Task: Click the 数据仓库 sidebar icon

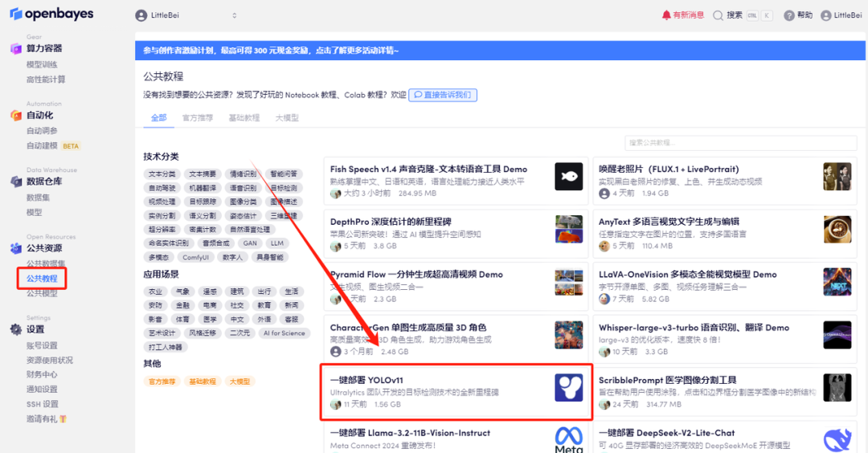Action: [16, 182]
